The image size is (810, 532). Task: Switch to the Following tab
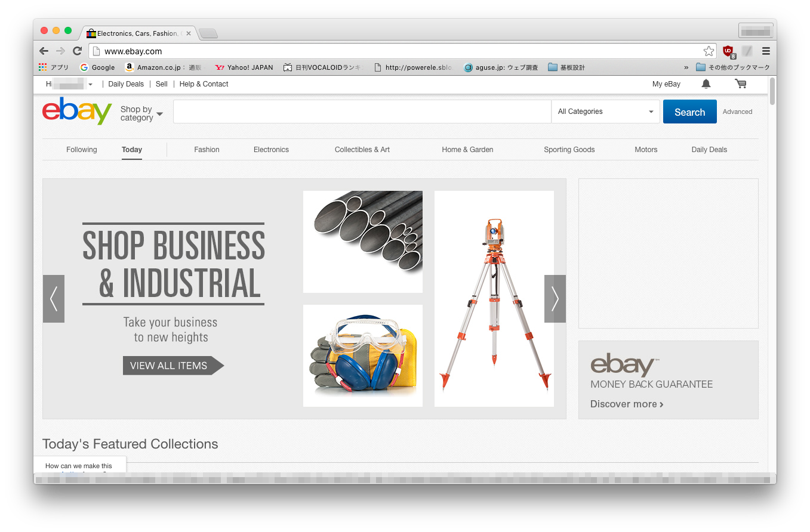[82, 150]
